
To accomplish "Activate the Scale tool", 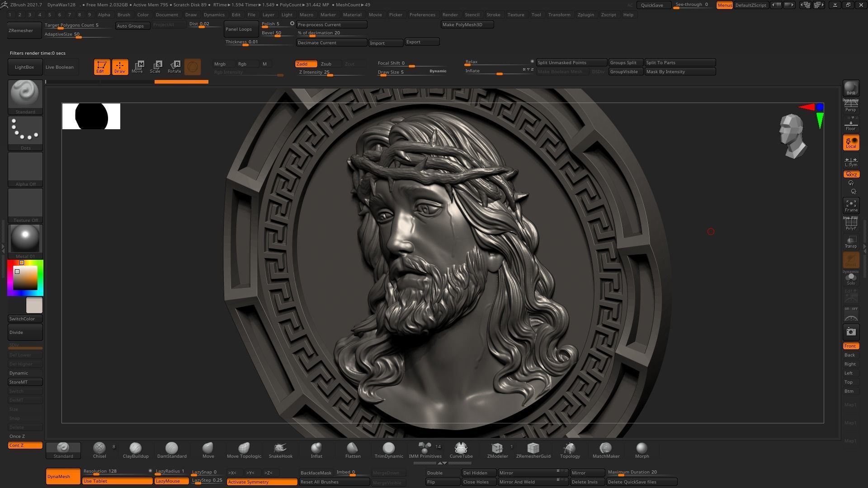I will tap(156, 67).
